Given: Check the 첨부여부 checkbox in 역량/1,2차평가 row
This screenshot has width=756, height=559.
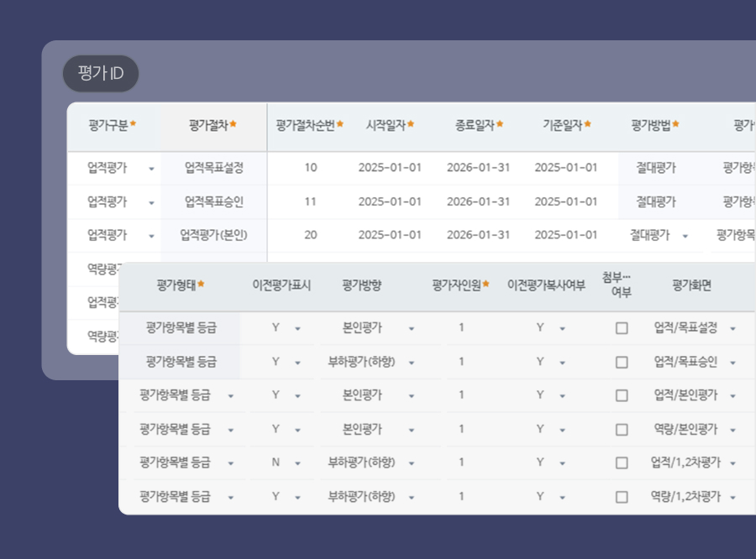Looking at the screenshot, I should [622, 495].
